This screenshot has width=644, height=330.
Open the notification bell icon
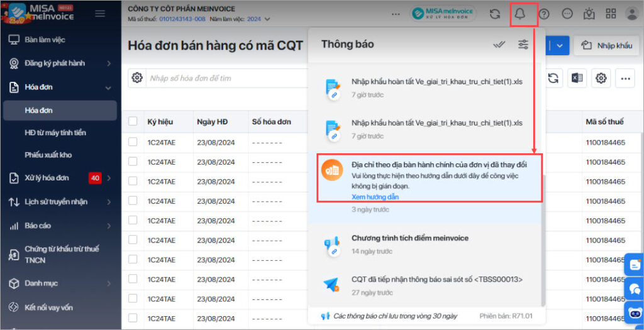520,14
